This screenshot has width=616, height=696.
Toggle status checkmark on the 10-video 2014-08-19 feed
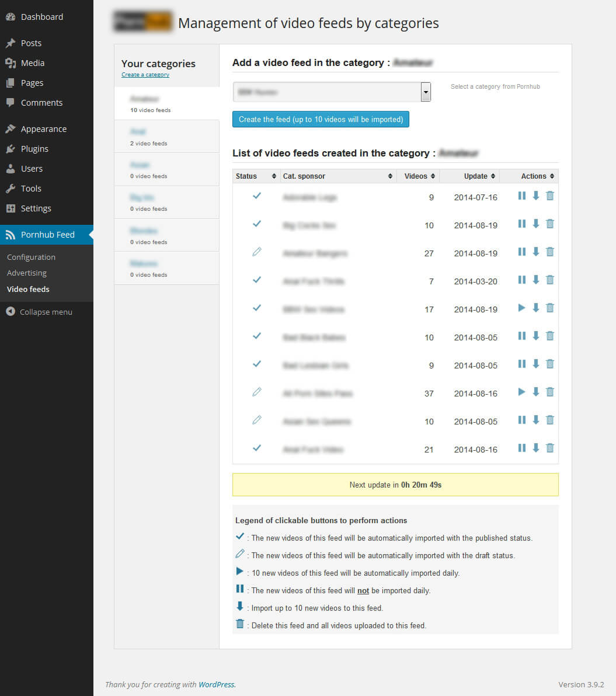(x=256, y=224)
